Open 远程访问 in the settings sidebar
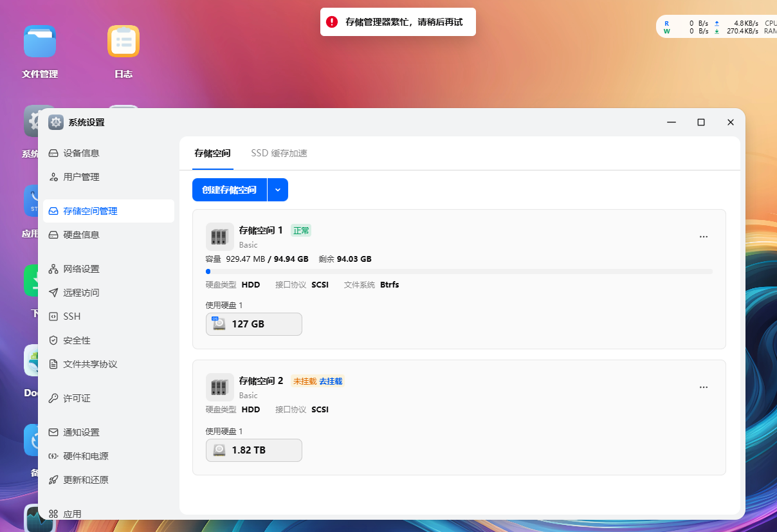777x532 pixels. pos(108,293)
